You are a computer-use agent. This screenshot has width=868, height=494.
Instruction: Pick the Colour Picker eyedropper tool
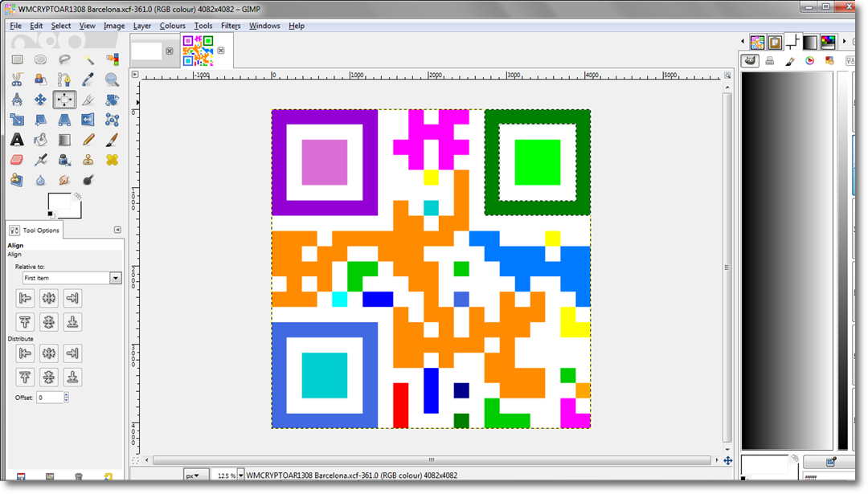[88, 80]
